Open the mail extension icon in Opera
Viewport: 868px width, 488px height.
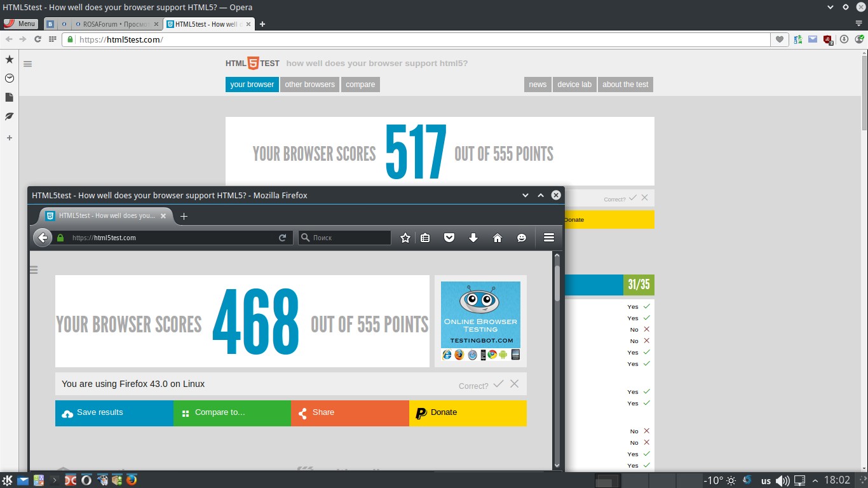coord(813,39)
